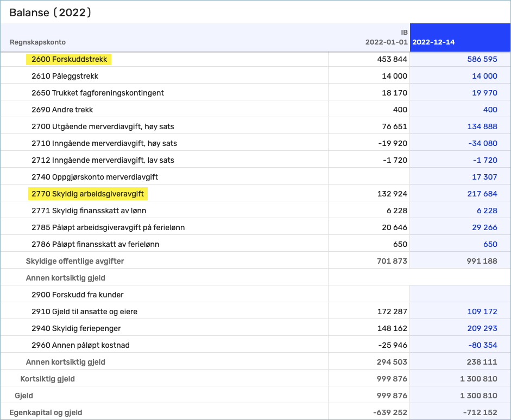Click 1 300 810 in the Gjeld row

tap(478, 396)
